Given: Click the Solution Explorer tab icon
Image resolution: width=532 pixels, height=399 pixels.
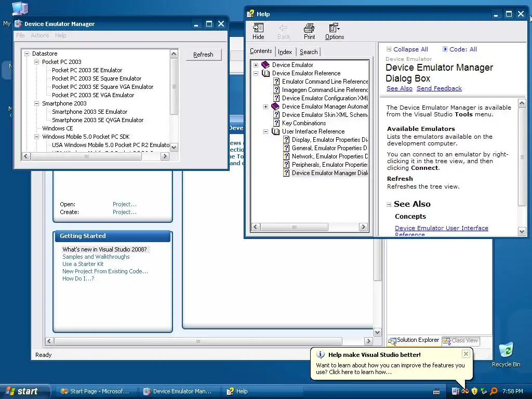Looking at the screenshot, I should click(x=392, y=341).
